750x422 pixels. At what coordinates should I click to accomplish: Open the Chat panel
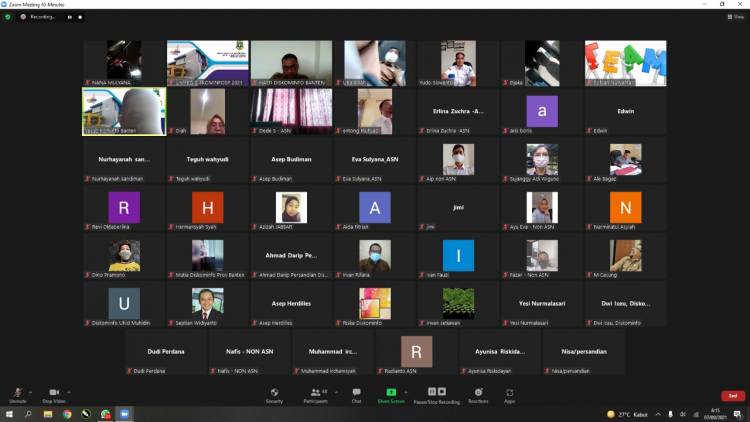point(356,393)
